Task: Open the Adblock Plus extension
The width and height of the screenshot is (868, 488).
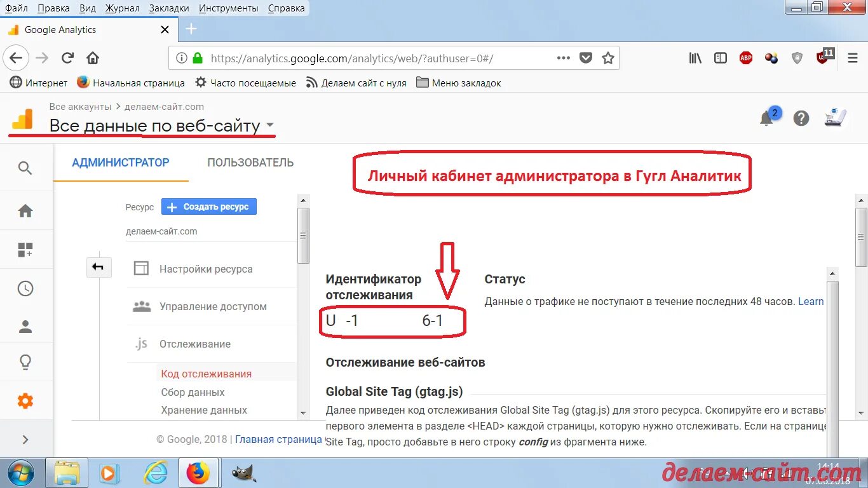Action: coord(746,58)
